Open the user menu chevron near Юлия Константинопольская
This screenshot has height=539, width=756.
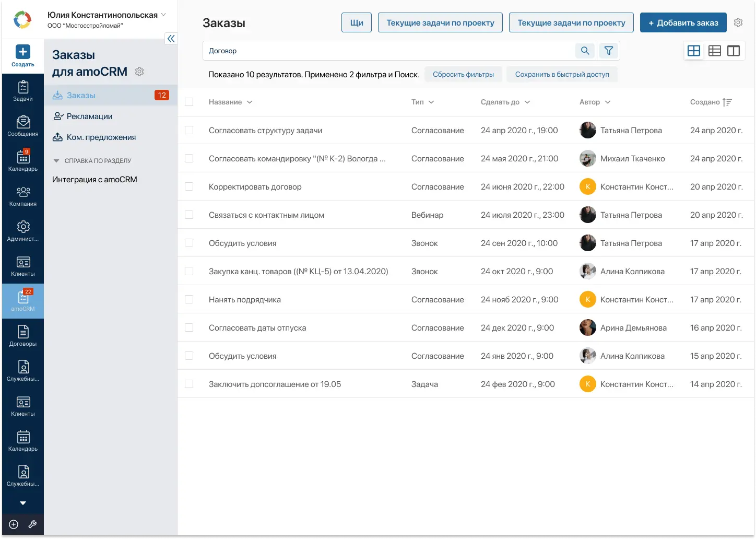pos(163,15)
